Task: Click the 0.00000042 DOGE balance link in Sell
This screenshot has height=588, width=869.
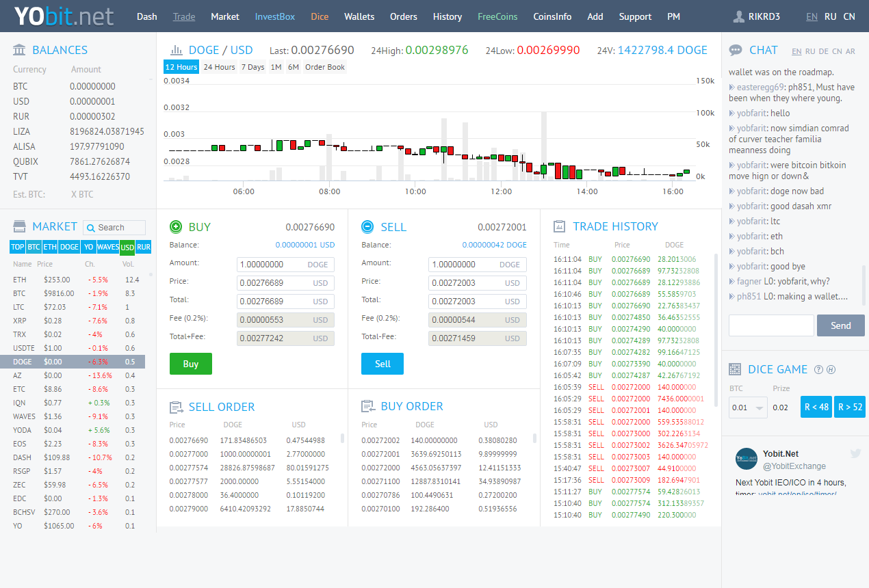Action: coord(495,245)
